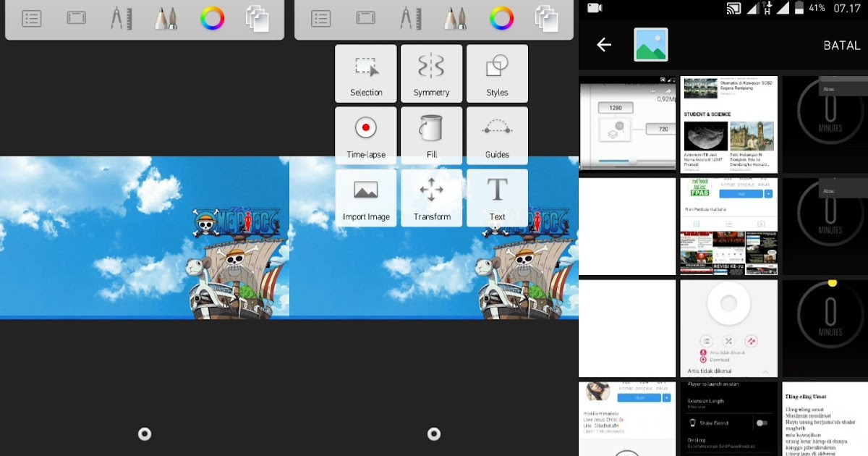Open the color wheel in right toolbar

pyautogui.click(x=501, y=18)
